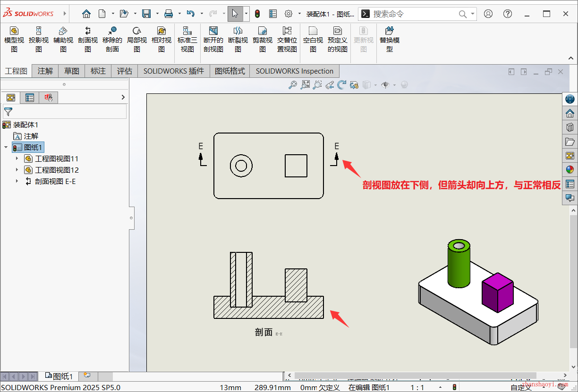Screen dimensions: 578x392
Task: Select the 断开的剖视图 (Broken-out Section) tool
Action: click(x=213, y=40)
